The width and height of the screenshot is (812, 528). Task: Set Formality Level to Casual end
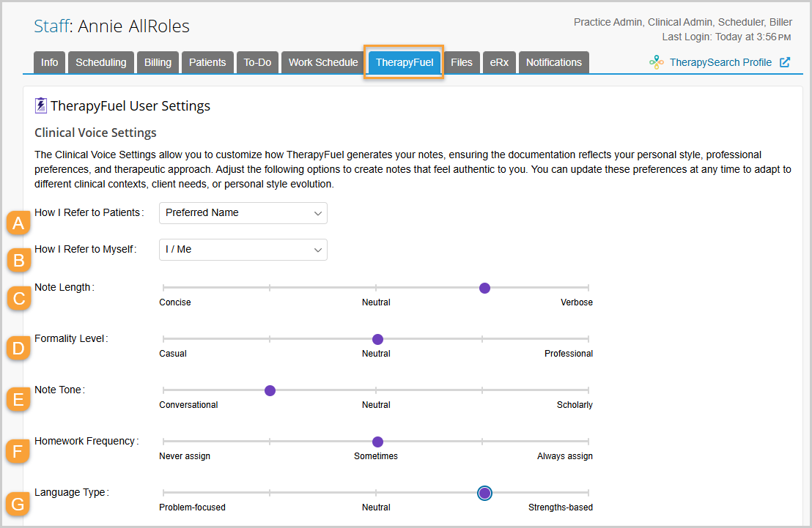[x=163, y=339]
